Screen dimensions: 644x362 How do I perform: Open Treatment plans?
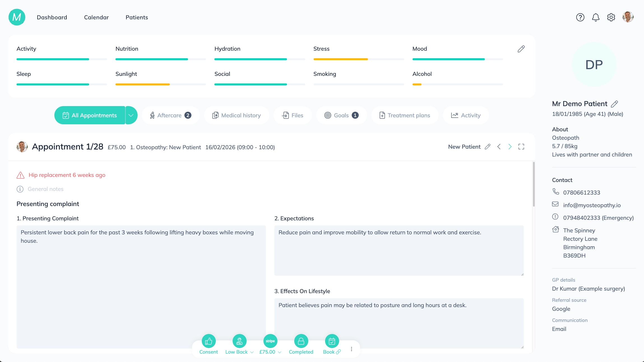[x=382, y=115]
